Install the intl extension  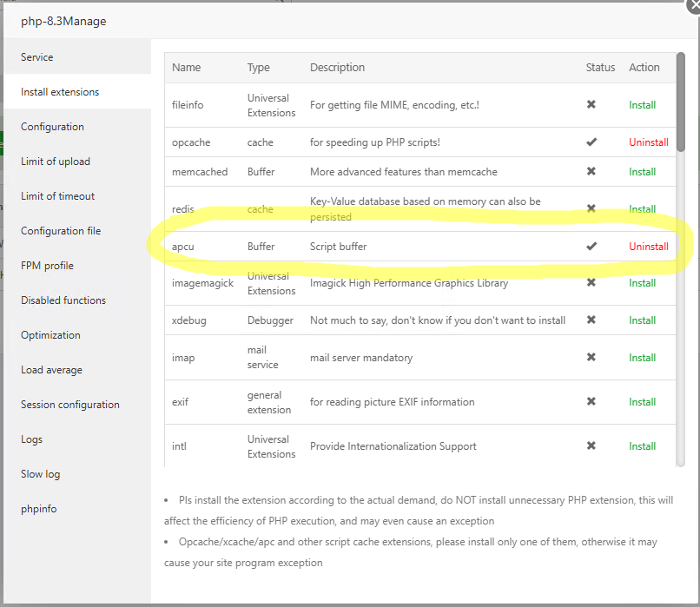642,446
